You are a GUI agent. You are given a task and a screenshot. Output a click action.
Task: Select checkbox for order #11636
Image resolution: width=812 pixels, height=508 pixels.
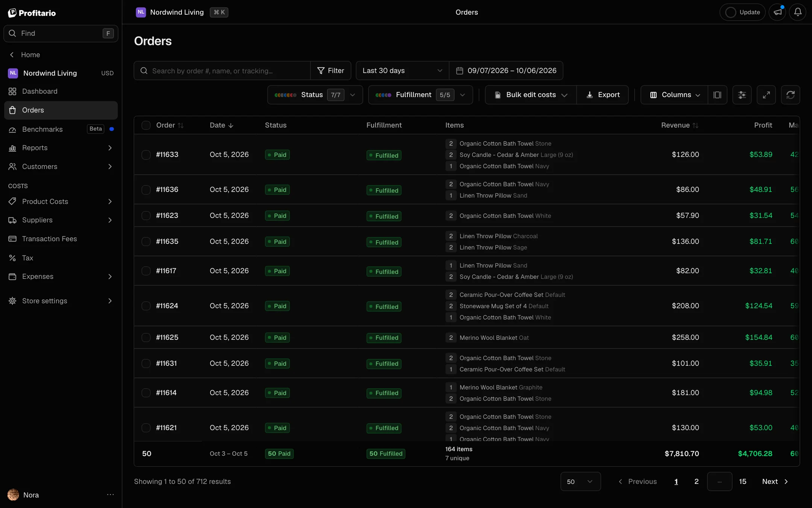pyautogui.click(x=146, y=190)
